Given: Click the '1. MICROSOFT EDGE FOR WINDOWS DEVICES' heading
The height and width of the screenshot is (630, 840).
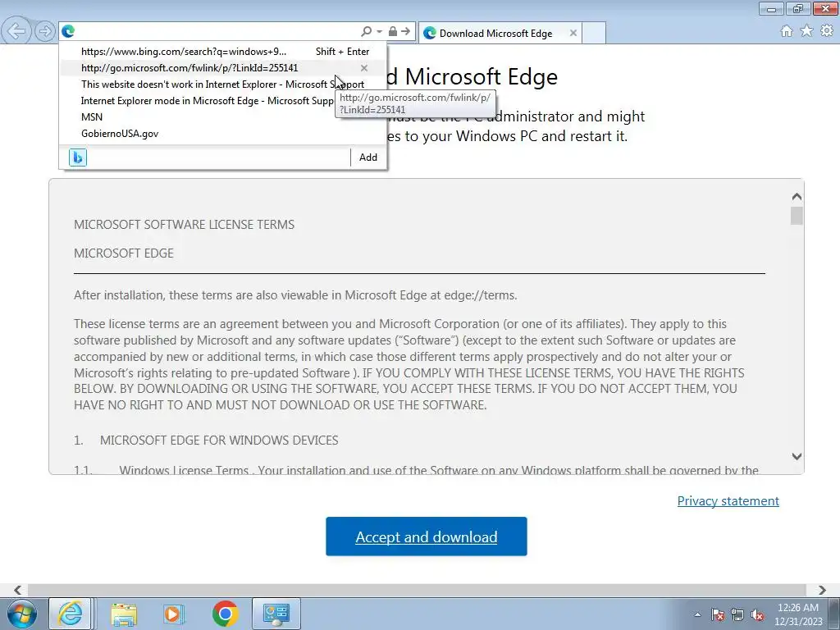Looking at the screenshot, I should 206,441.
